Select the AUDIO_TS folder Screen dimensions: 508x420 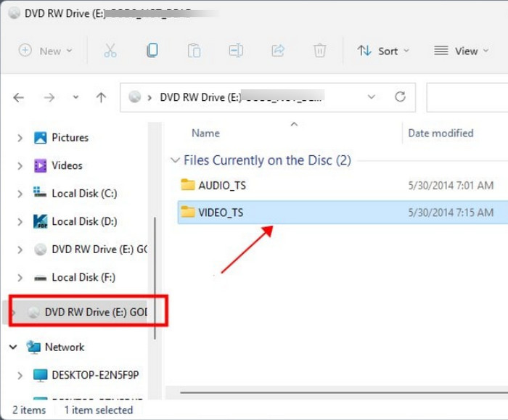343,185
